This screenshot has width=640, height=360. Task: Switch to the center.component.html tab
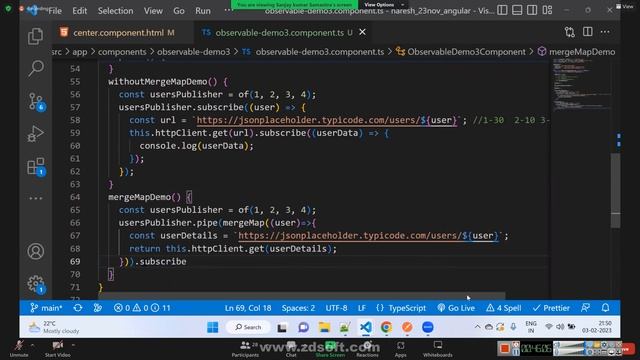tap(118, 33)
